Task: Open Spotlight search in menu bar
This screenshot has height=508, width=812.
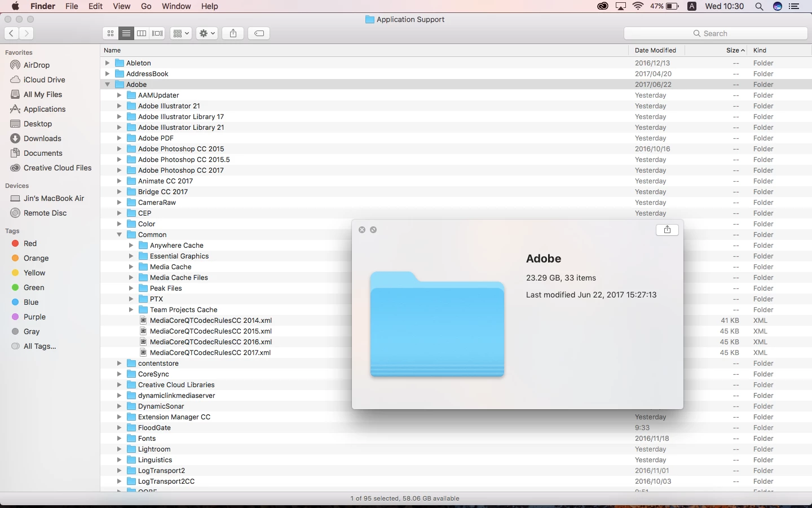Action: point(759,6)
